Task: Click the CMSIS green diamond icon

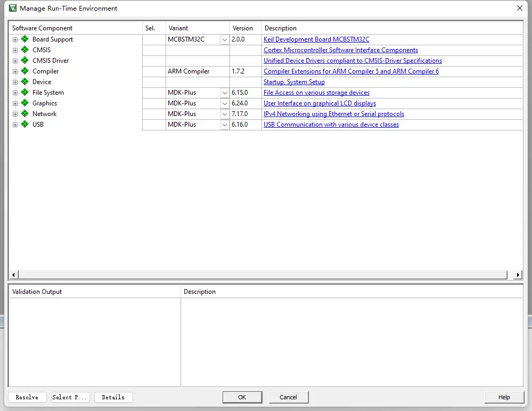Action: pyautogui.click(x=25, y=50)
